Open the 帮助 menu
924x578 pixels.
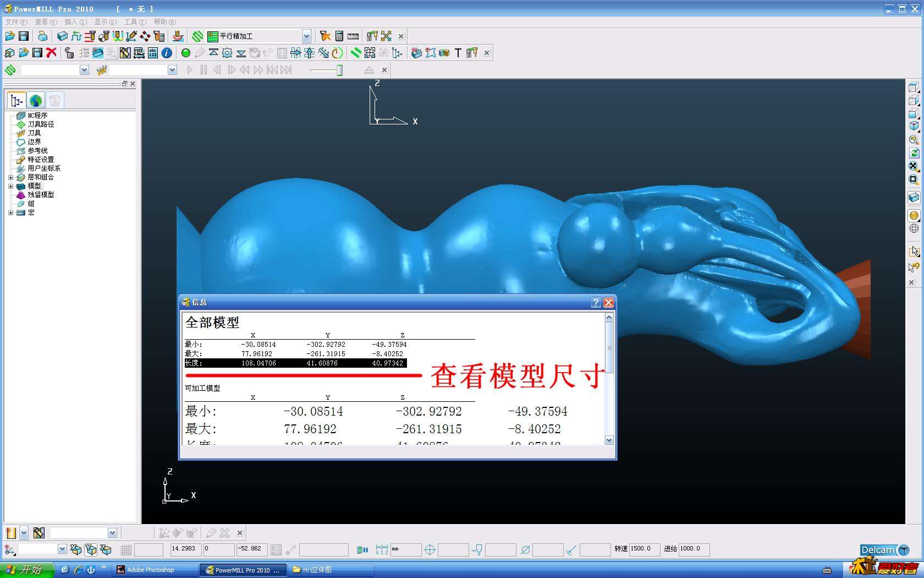tap(164, 22)
